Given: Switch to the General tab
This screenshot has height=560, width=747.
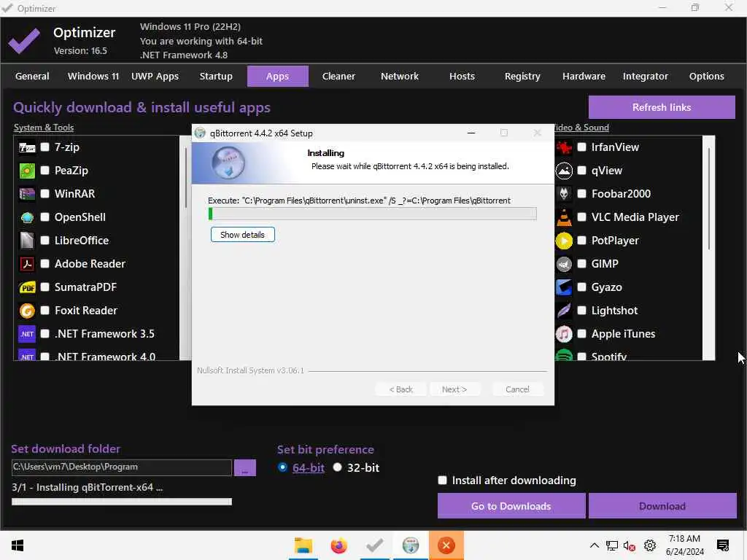Looking at the screenshot, I should tap(32, 76).
